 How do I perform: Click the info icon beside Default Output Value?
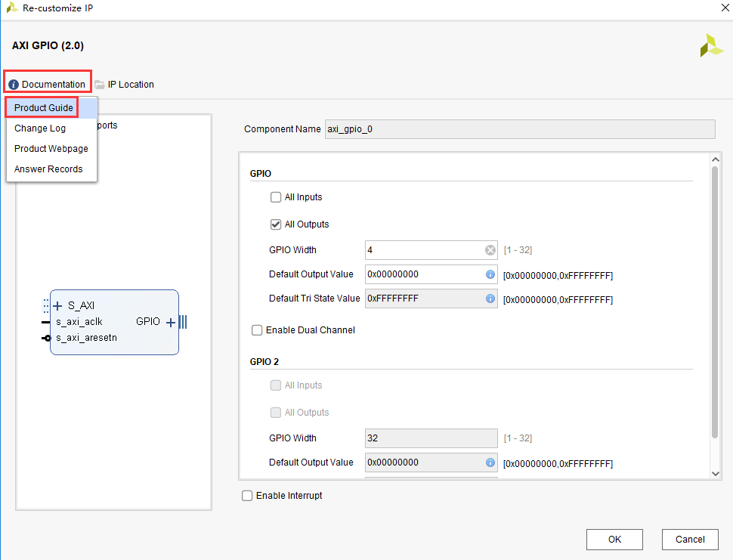coord(490,274)
